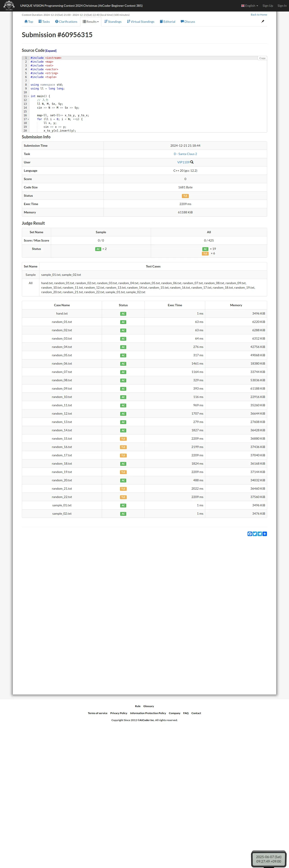Viewport: 289px width, 868px height.
Task: Click Sign Up in the header
Action: pos(268,6)
